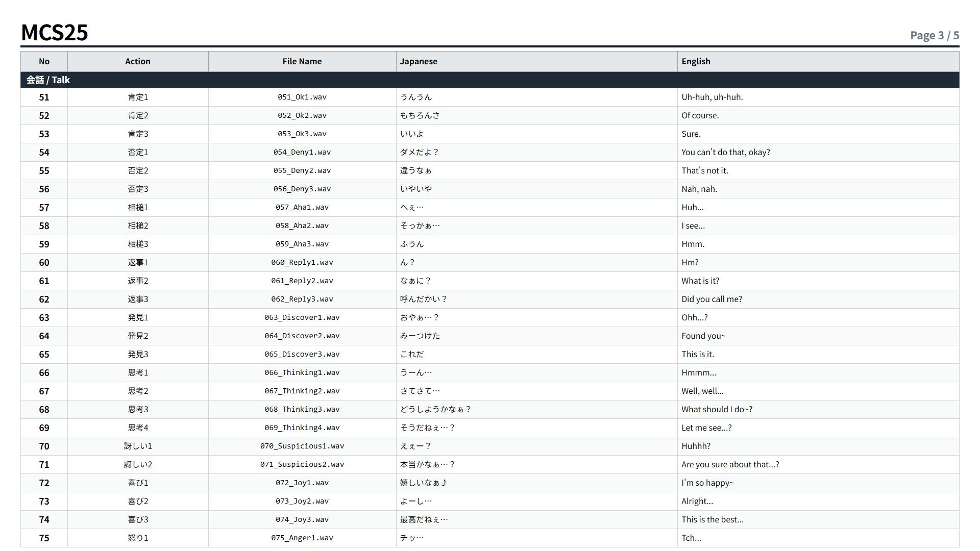The width and height of the screenshot is (980, 551).
Task: Click the Japanese phrase 呼んだかい？
Action: tap(424, 299)
